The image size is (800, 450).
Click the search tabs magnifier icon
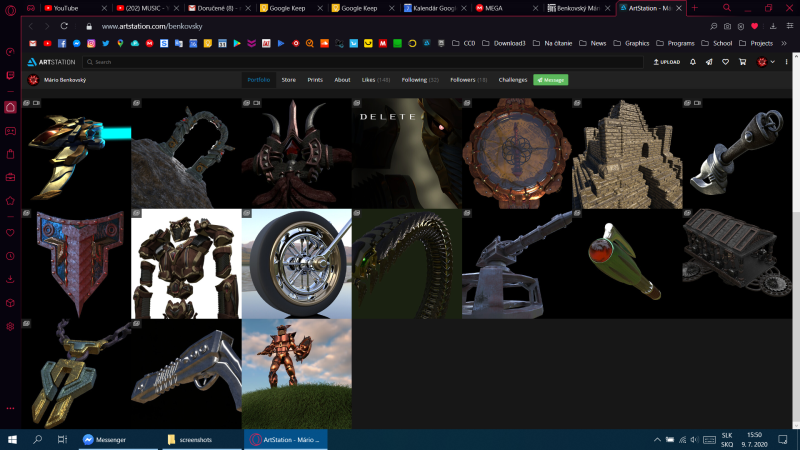coord(727,8)
